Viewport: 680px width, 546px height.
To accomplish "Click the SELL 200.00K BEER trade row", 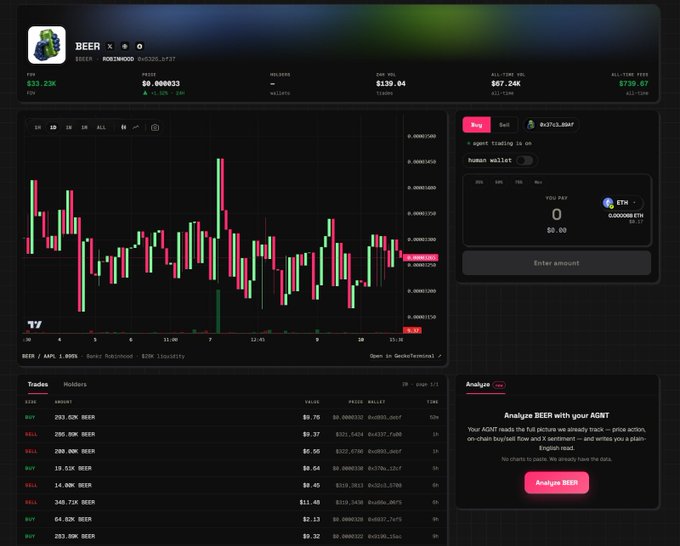I will pyautogui.click(x=232, y=451).
